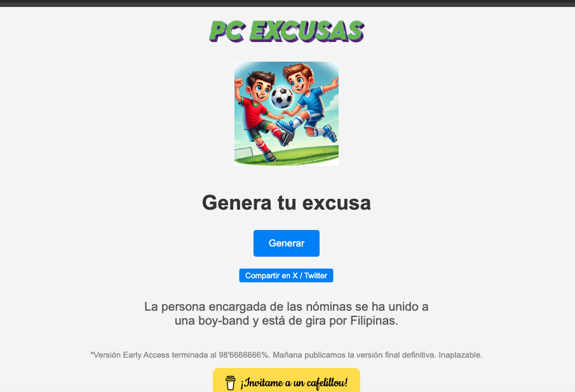
Task: Click the Early Access version footnote
Action: coord(287,355)
